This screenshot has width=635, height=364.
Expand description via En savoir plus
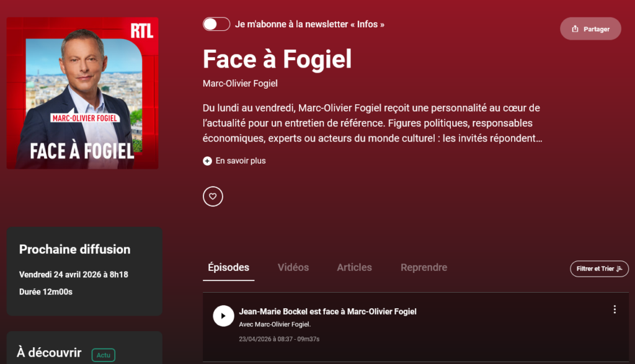click(240, 161)
